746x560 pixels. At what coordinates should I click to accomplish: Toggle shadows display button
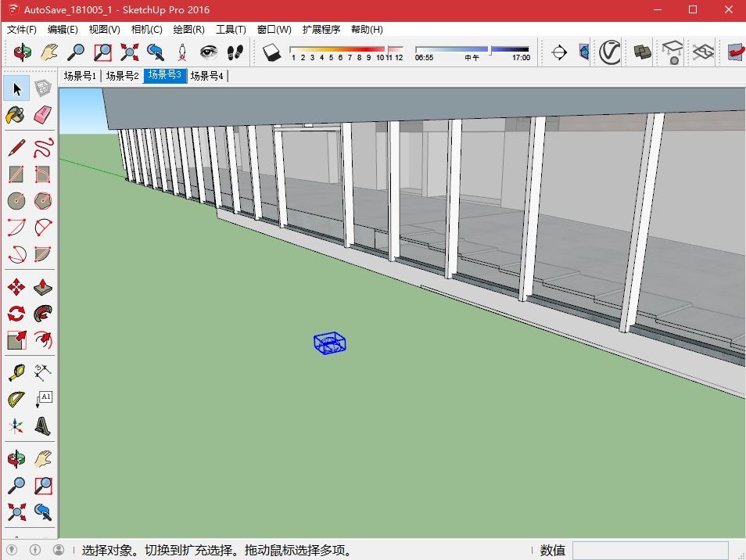[x=271, y=52]
